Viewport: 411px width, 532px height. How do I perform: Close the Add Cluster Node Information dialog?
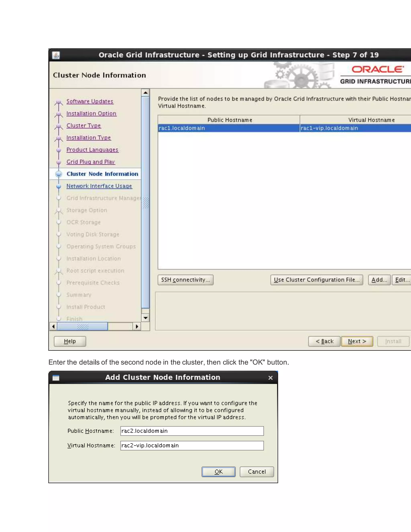point(270,378)
